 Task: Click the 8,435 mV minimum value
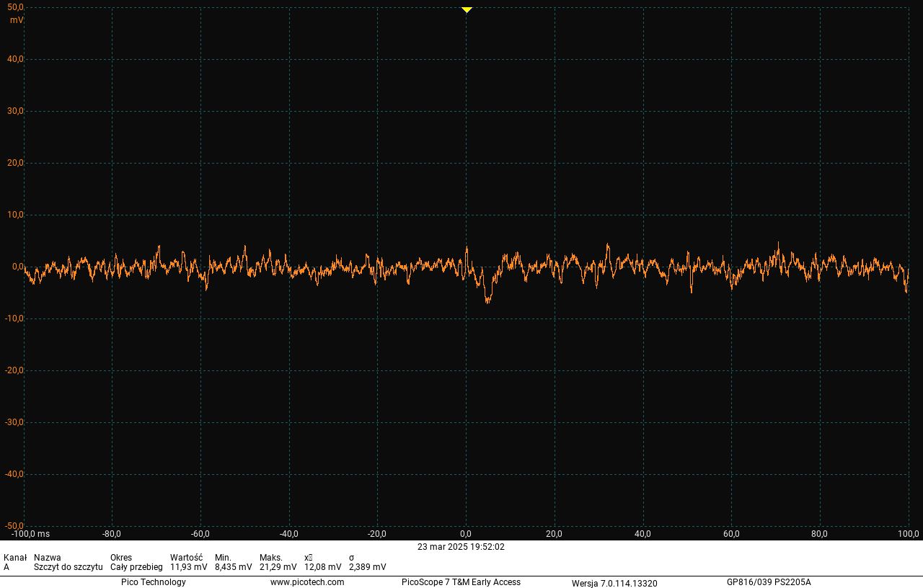tap(234, 567)
